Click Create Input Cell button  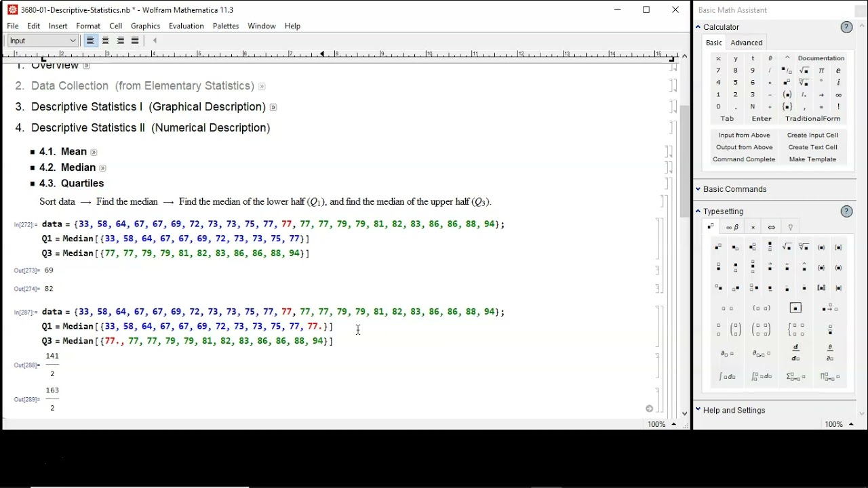pos(812,135)
